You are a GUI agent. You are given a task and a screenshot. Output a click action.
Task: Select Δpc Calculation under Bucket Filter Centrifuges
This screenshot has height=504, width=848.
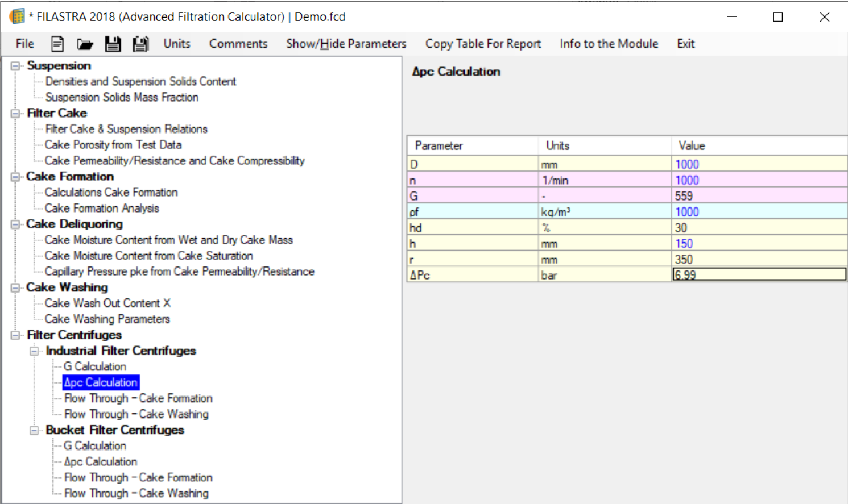coord(101,462)
